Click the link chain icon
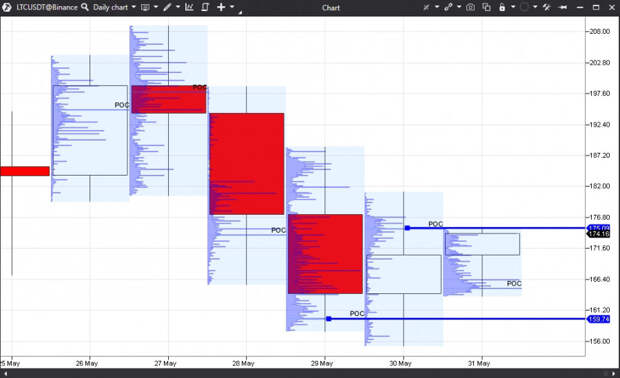620x378 pixels. coord(448,7)
